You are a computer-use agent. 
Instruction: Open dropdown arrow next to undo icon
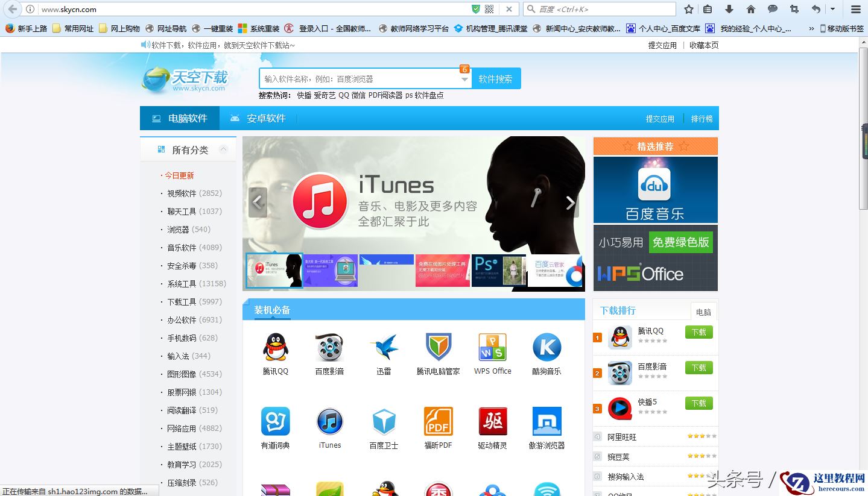832,9
